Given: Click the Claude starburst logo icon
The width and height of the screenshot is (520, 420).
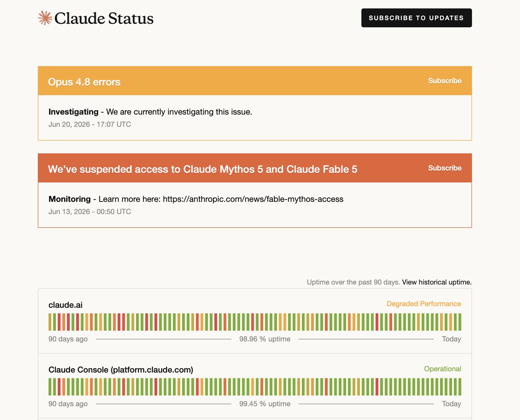Looking at the screenshot, I should 45,18.
